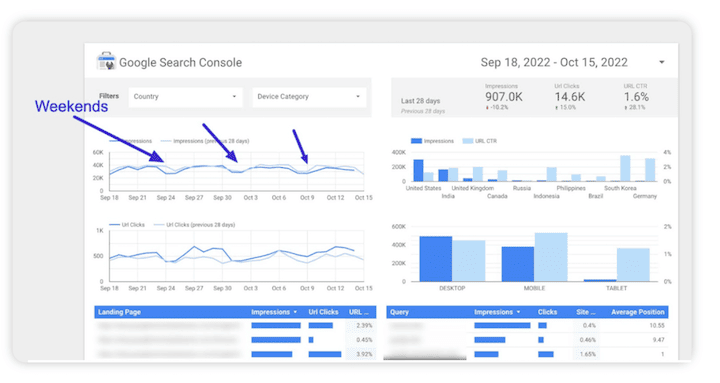720x383 pixels.
Task: Click the 0.46% site CTR cell
Action: 587,340
